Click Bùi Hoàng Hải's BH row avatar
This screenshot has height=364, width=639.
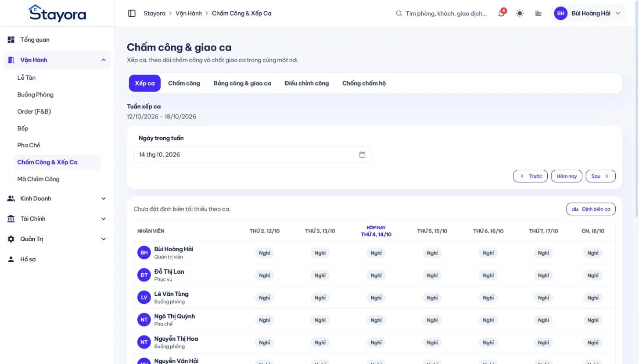click(x=144, y=253)
